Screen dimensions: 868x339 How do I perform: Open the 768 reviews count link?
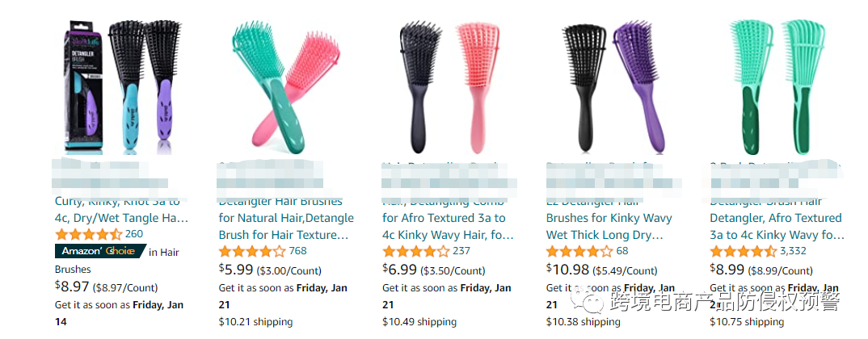pyautogui.click(x=298, y=251)
